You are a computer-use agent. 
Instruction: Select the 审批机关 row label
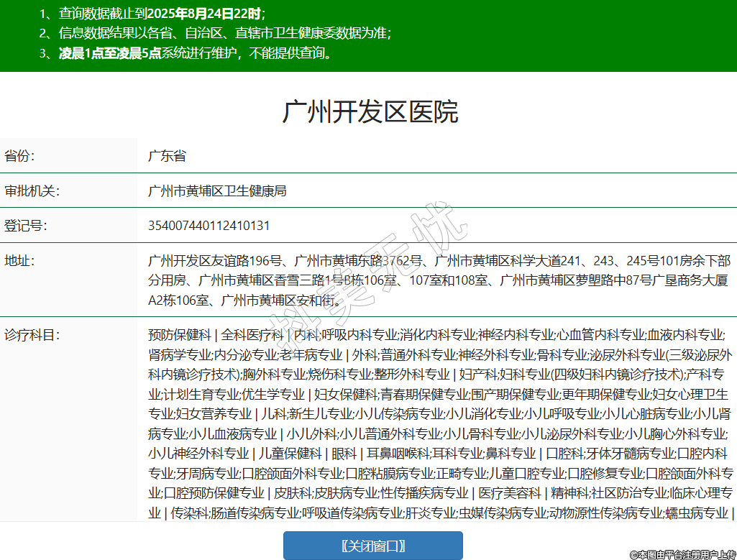click(32, 191)
